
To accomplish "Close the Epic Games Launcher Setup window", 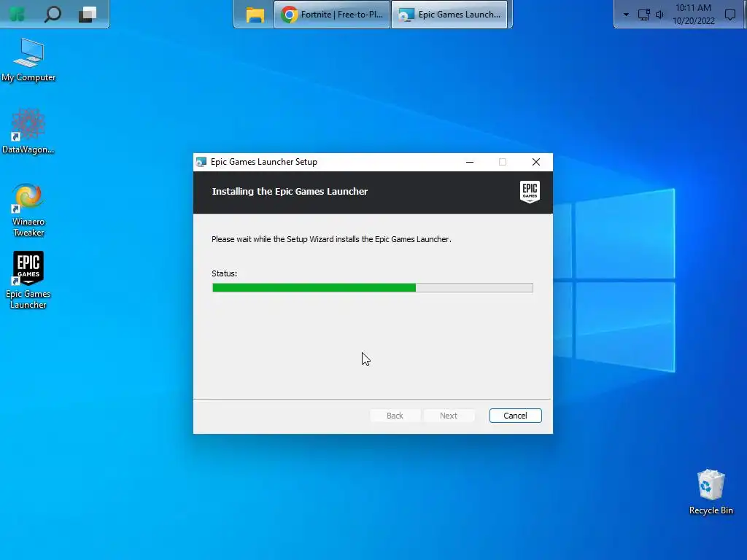I will pos(536,162).
